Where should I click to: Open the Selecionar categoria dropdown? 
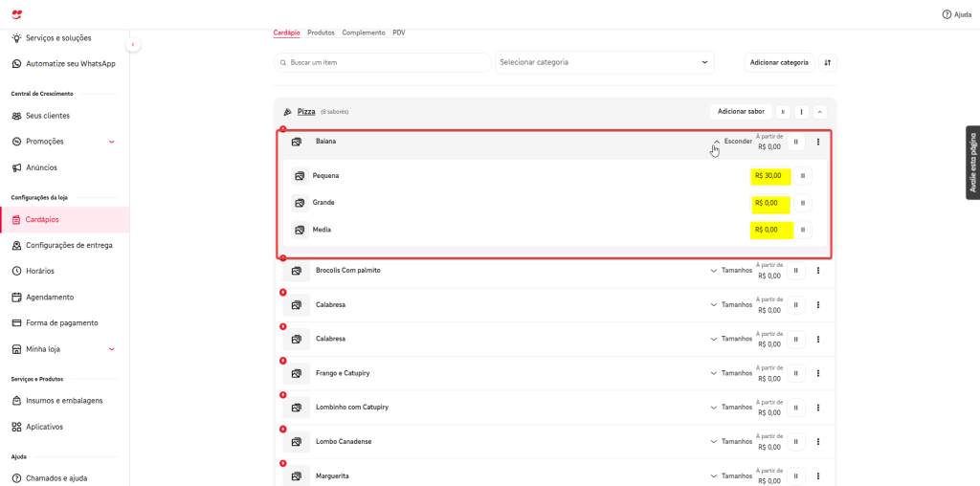pos(605,62)
